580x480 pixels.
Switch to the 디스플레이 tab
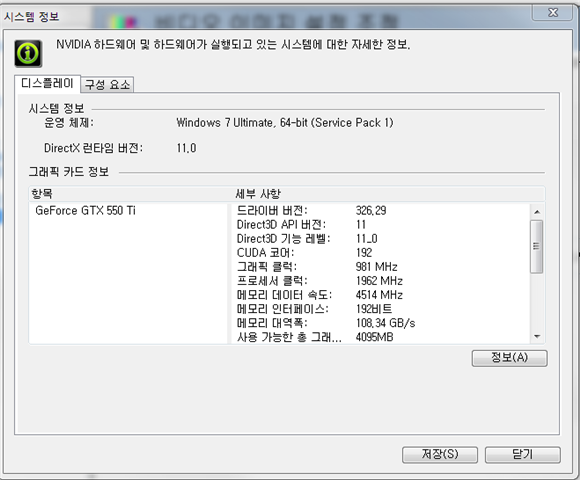click(x=47, y=83)
